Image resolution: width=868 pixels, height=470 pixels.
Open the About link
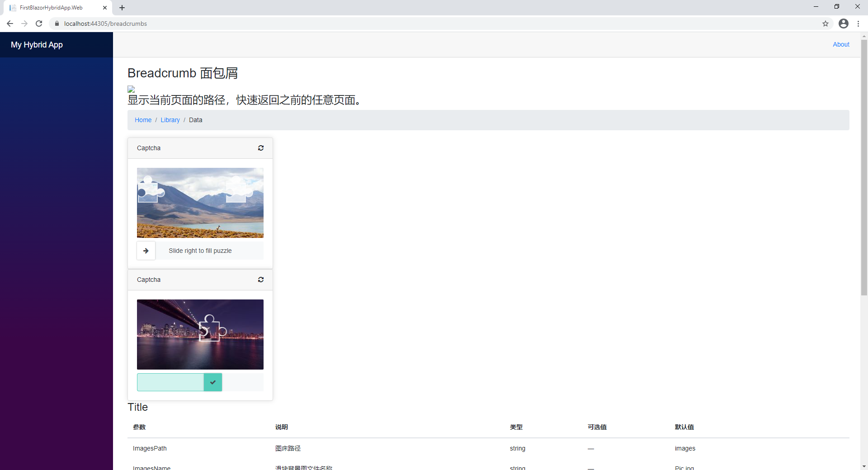click(841, 44)
